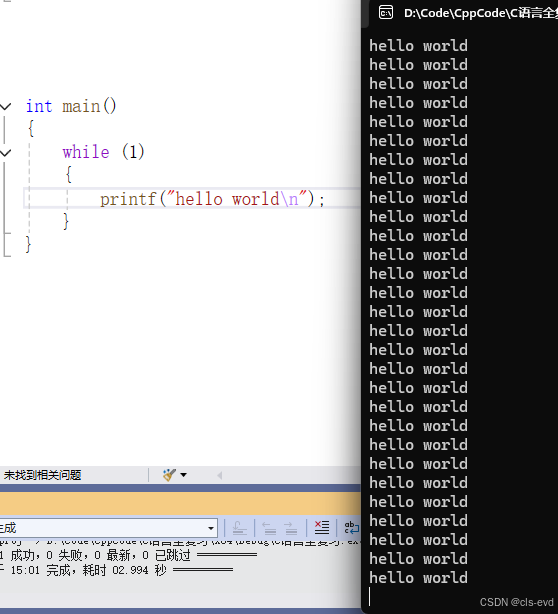Click the scroll-left arrow in editor status bar

[x=219, y=475]
